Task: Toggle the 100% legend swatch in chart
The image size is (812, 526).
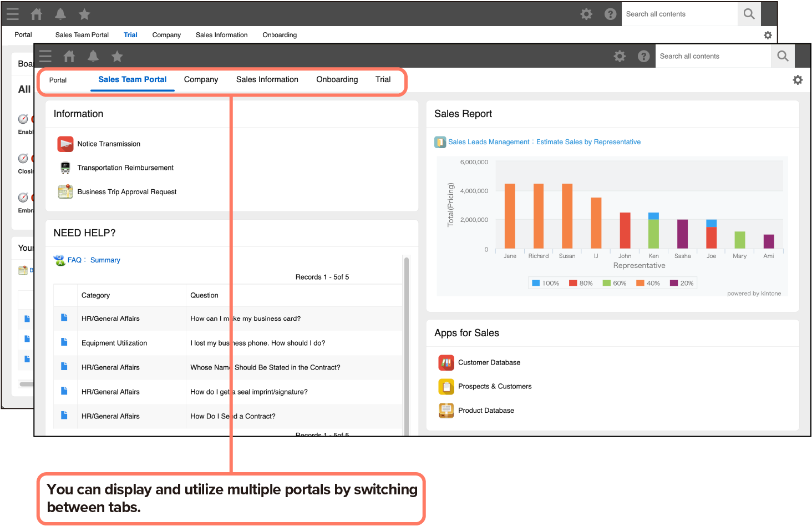Action: (x=536, y=283)
